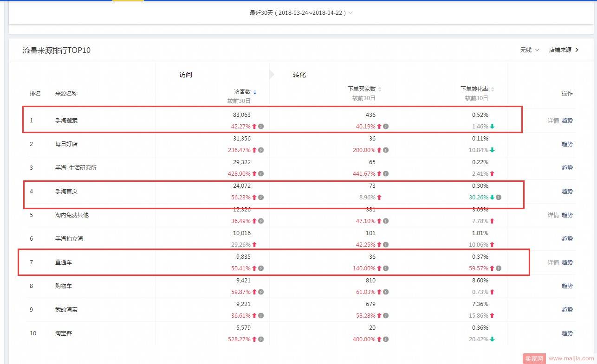Select the 购物车 source name

(x=64, y=286)
